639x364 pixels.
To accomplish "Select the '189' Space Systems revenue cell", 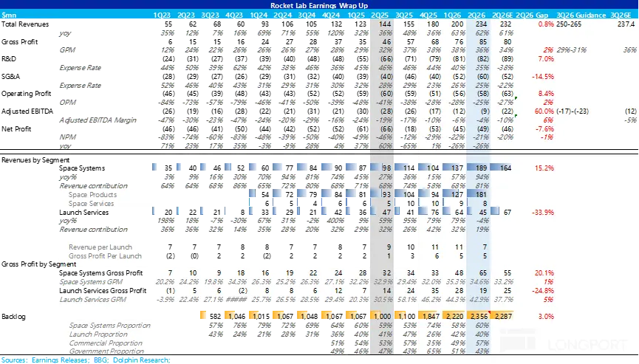I will [x=482, y=168].
